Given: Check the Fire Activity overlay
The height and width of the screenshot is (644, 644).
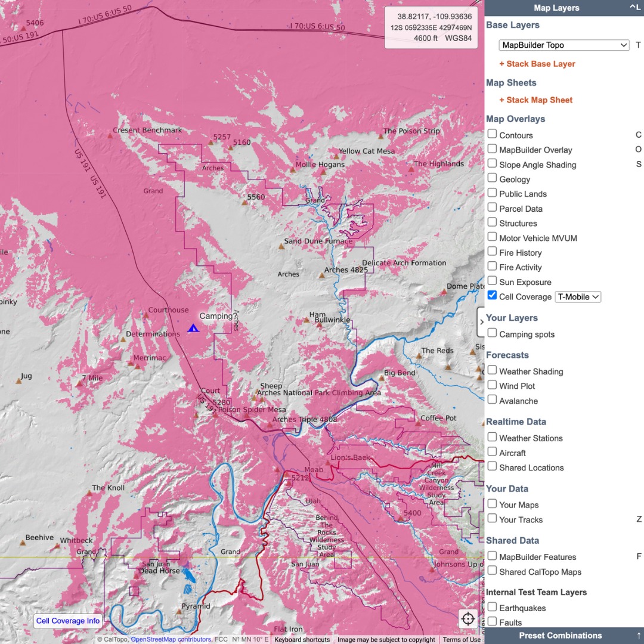Looking at the screenshot, I should [x=491, y=266].
